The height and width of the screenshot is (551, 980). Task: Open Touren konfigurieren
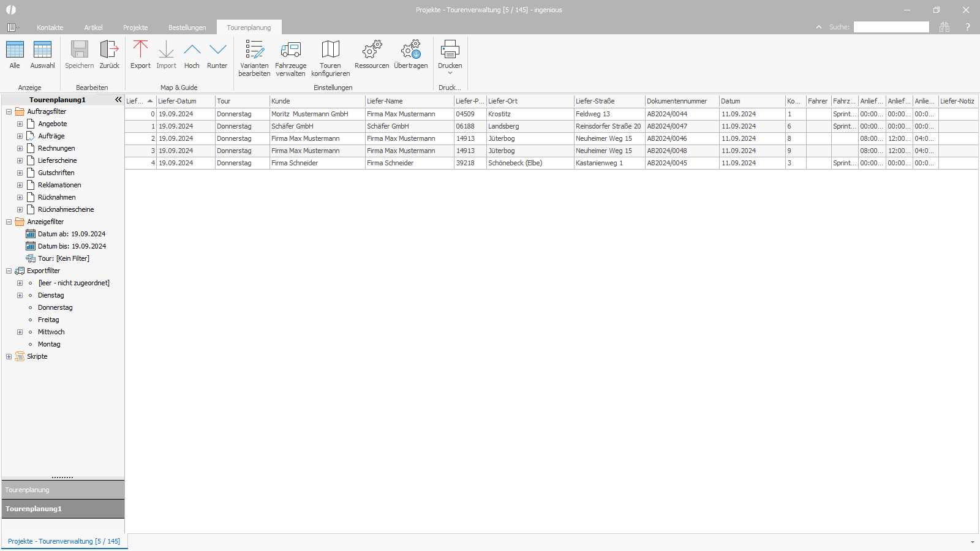tap(330, 58)
